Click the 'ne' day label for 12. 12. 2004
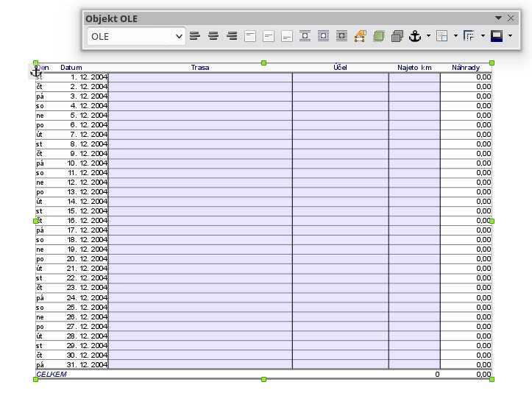The height and width of the screenshot is (393, 532). pos(40,183)
